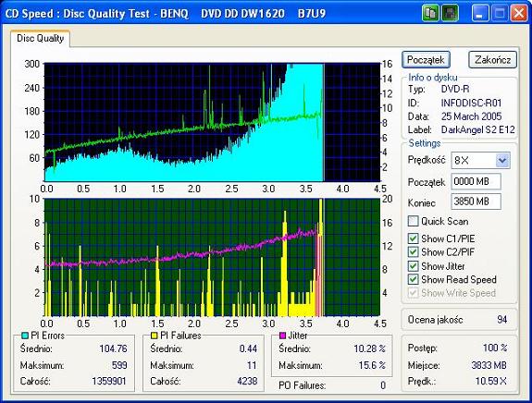Toggle the Show C1/PIE checkbox
This screenshot has width=532, height=403.
[x=413, y=238]
